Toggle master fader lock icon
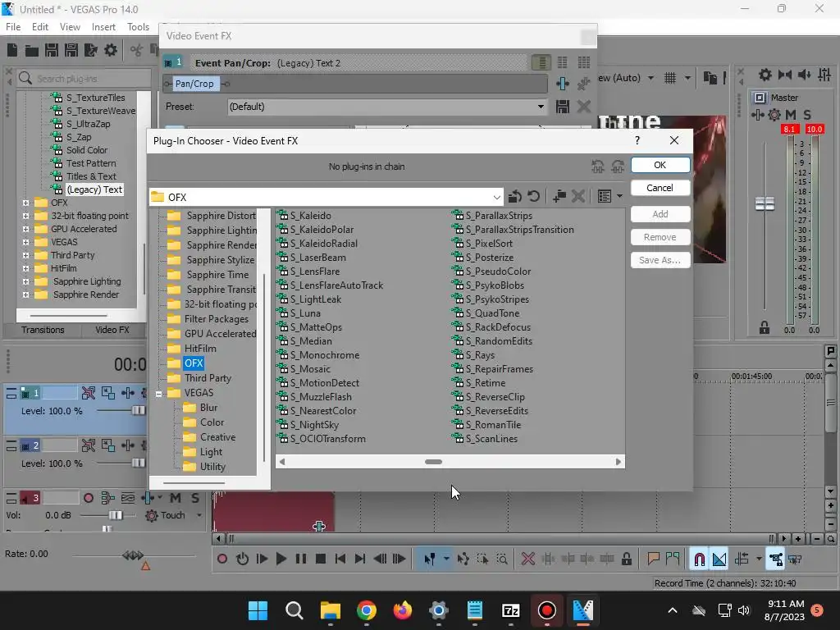 (764, 328)
